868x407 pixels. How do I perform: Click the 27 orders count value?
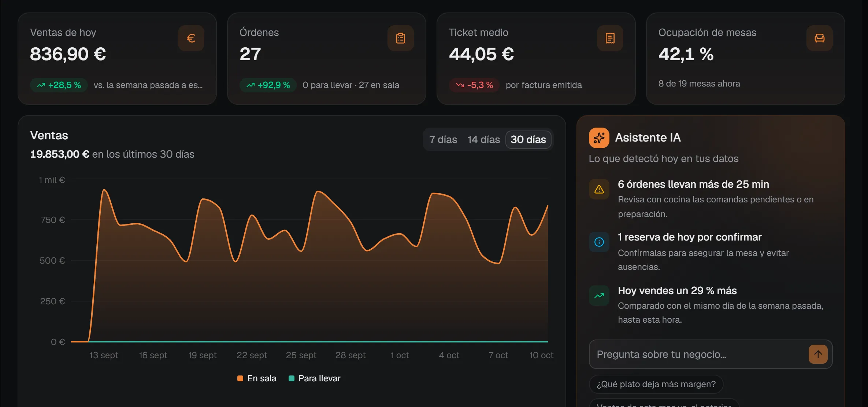[250, 54]
